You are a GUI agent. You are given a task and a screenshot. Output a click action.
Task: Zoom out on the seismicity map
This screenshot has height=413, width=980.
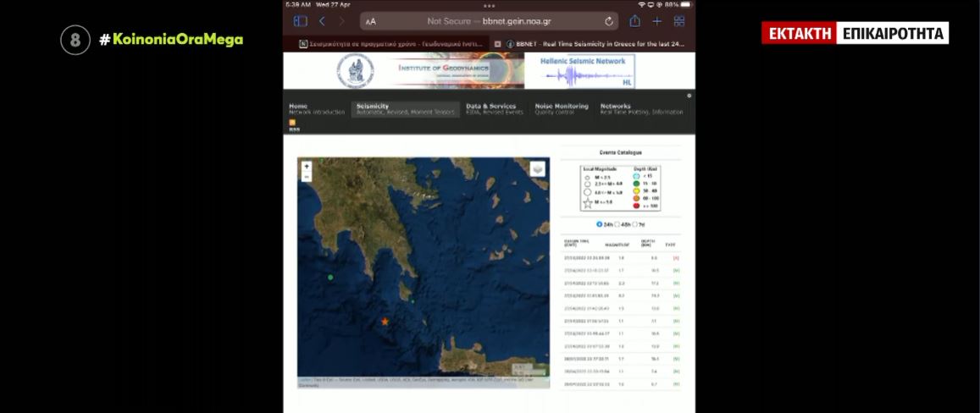pyautogui.click(x=307, y=177)
